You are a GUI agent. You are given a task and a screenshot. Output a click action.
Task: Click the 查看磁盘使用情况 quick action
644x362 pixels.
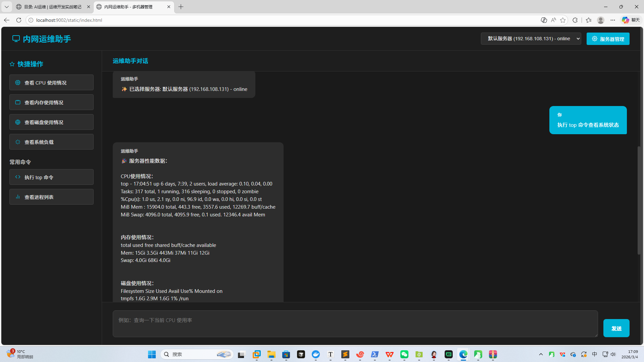pyautogui.click(x=51, y=122)
